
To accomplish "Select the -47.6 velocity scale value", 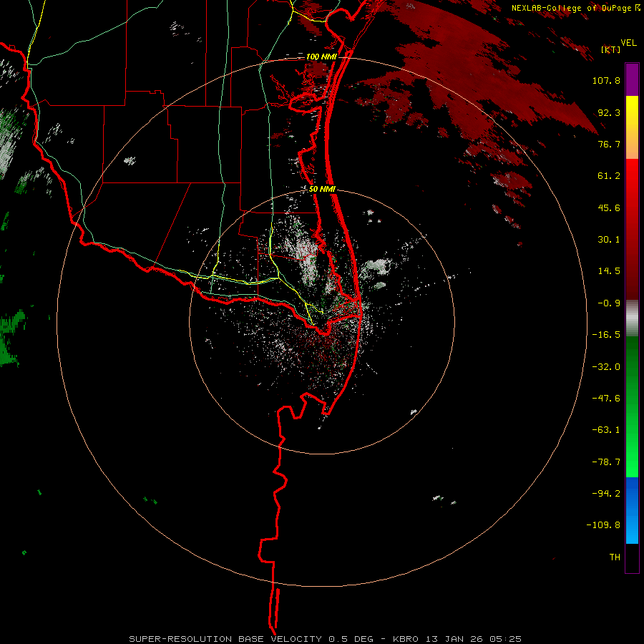I will 606,399.
